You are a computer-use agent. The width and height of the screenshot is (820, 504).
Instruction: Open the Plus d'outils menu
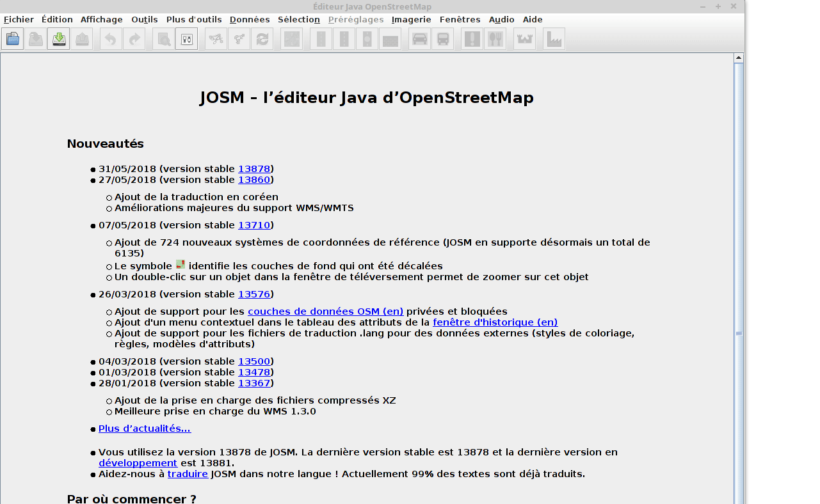[x=194, y=19]
